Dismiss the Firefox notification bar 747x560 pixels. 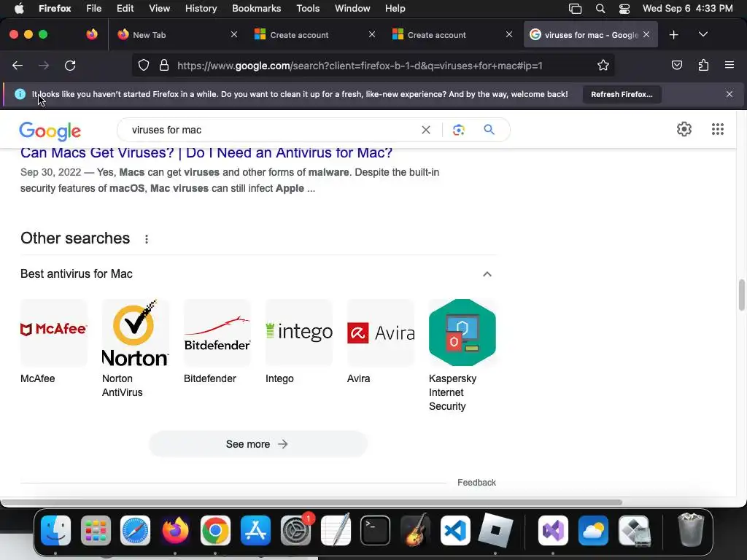coord(729,94)
